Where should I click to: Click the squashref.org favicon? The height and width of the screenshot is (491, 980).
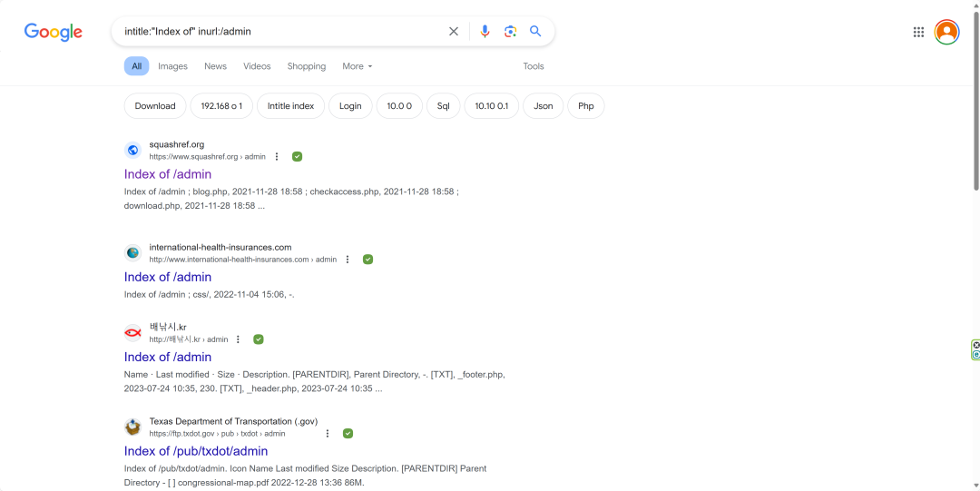click(132, 150)
